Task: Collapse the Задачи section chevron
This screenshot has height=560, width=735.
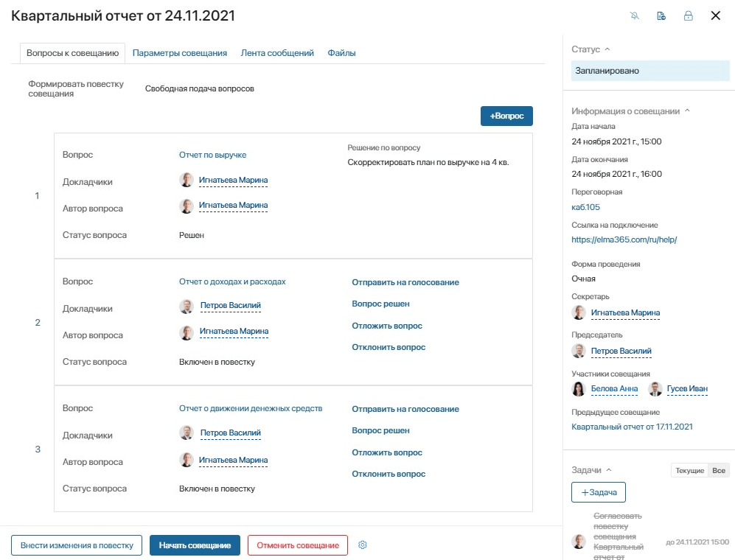Action: (x=609, y=470)
